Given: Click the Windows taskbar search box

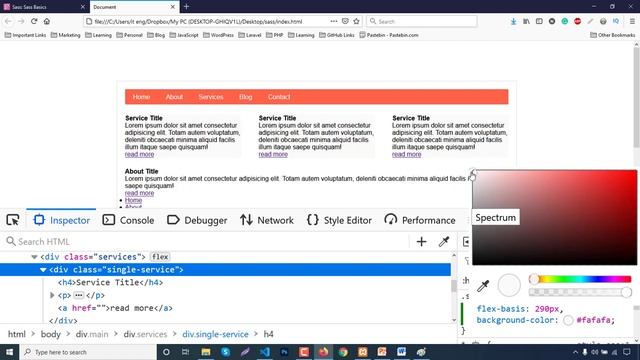Looking at the screenshot, I should (x=88, y=352).
